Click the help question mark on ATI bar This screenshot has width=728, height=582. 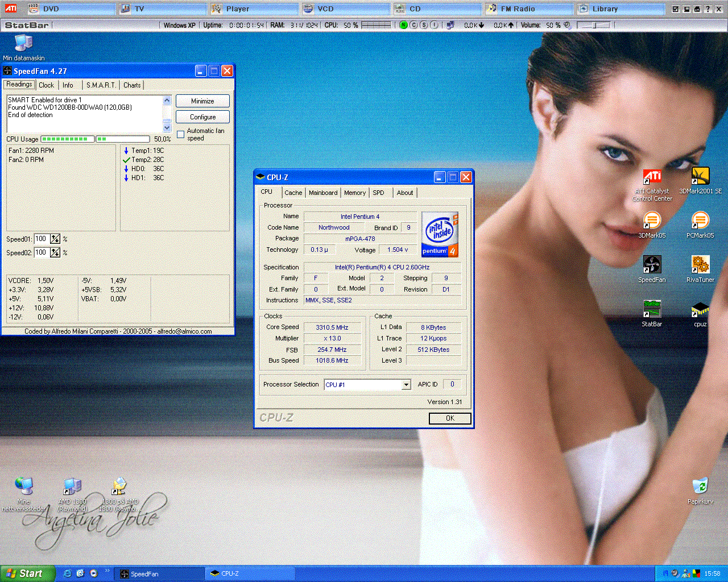[x=708, y=9]
